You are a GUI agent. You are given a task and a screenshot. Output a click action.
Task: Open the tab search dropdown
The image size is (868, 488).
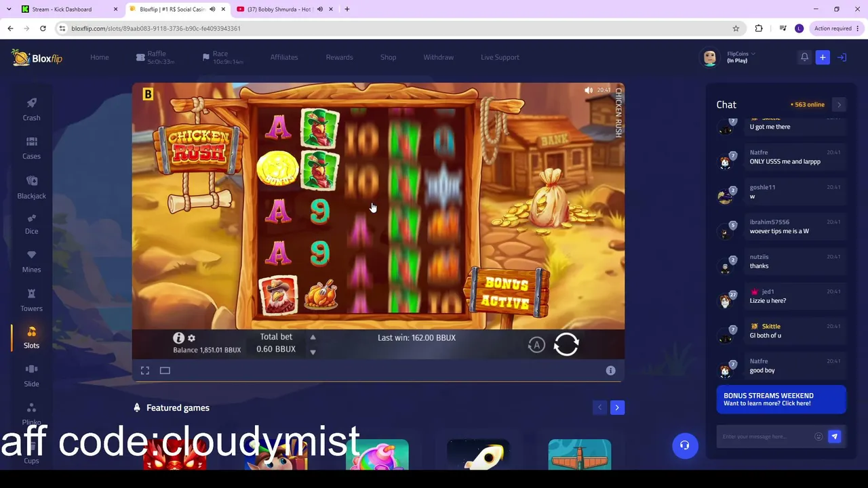click(x=8, y=9)
